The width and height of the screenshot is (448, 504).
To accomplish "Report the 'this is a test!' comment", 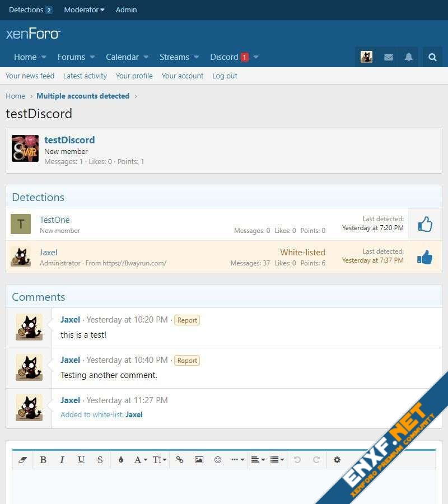I will [x=187, y=320].
